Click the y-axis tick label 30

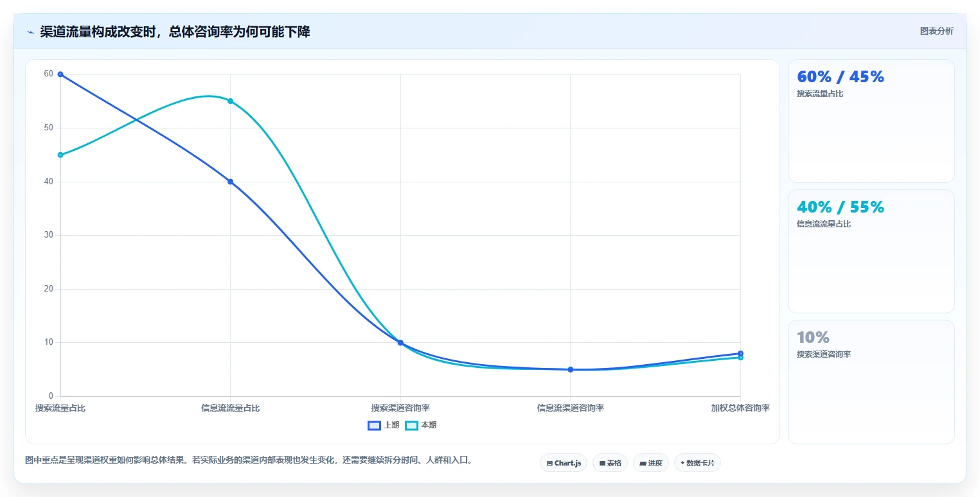click(49, 235)
